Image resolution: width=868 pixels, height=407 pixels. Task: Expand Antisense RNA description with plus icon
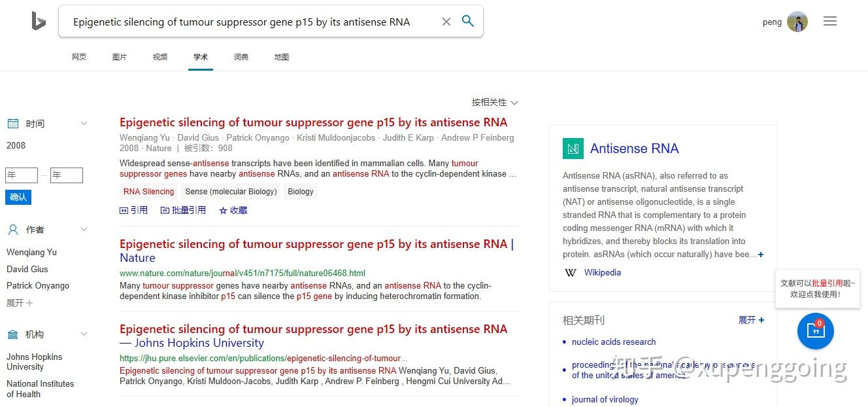point(761,255)
